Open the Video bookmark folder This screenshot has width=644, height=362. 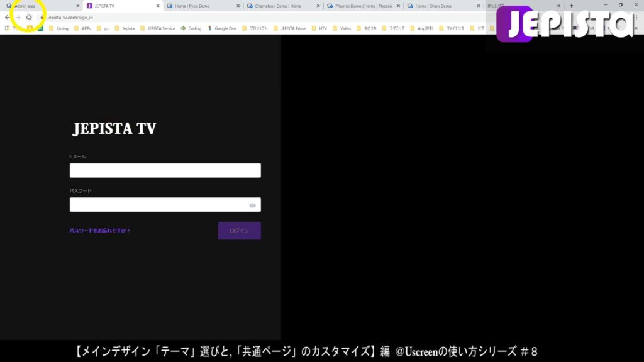tap(341, 28)
